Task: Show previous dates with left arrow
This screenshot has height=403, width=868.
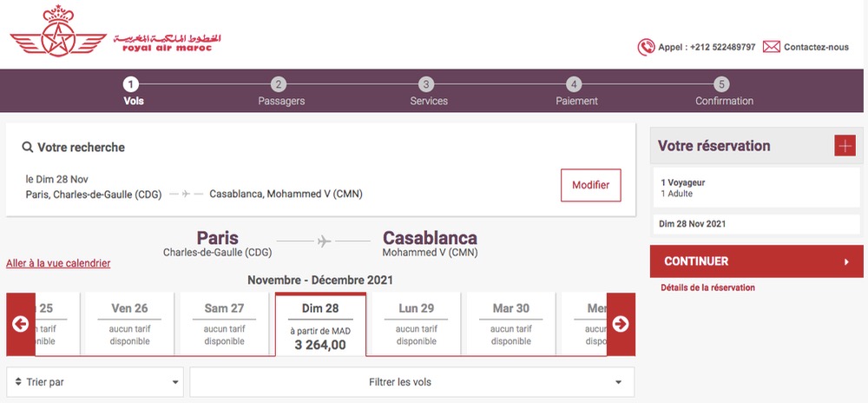Action: (x=21, y=324)
